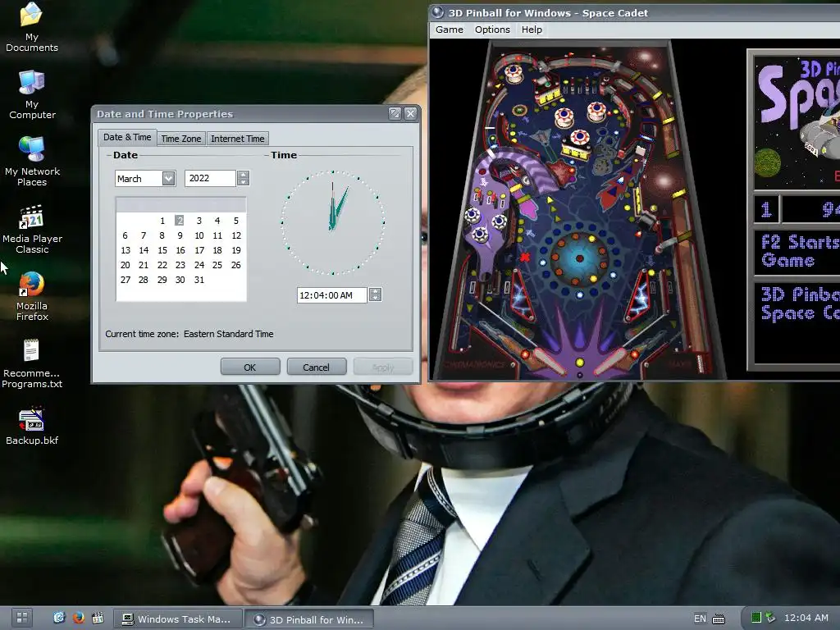840x630 pixels.
Task: Click the Eastern Standard Time zone text
Action: tap(229, 334)
